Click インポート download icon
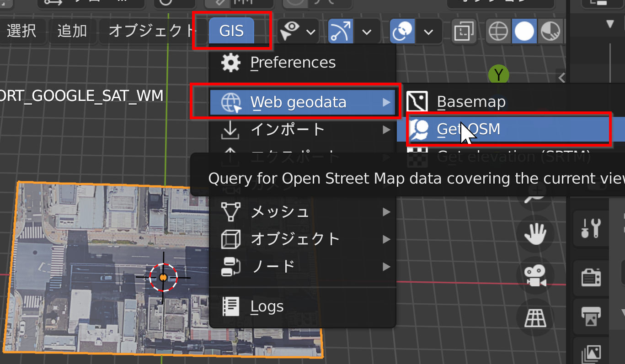Image resolution: width=625 pixels, height=364 pixels. 230,130
